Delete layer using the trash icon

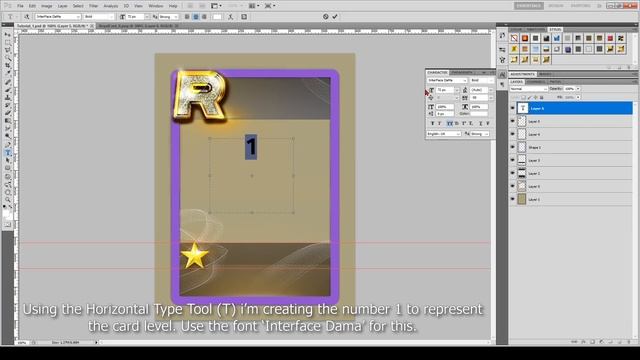tap(629, 342)
